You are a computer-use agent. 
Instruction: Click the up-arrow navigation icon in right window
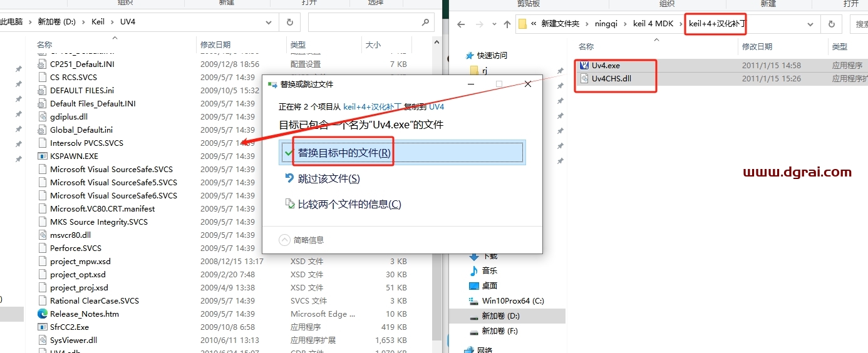[x=507, y=24]
